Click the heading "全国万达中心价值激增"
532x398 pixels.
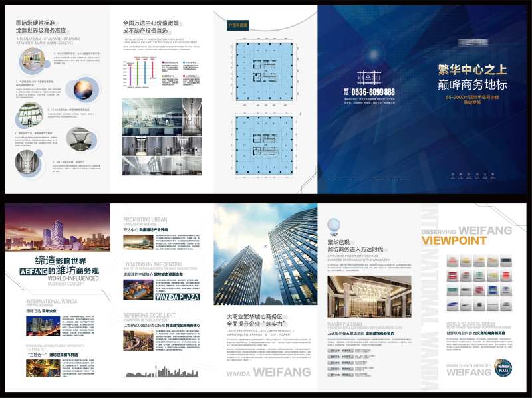151,23
